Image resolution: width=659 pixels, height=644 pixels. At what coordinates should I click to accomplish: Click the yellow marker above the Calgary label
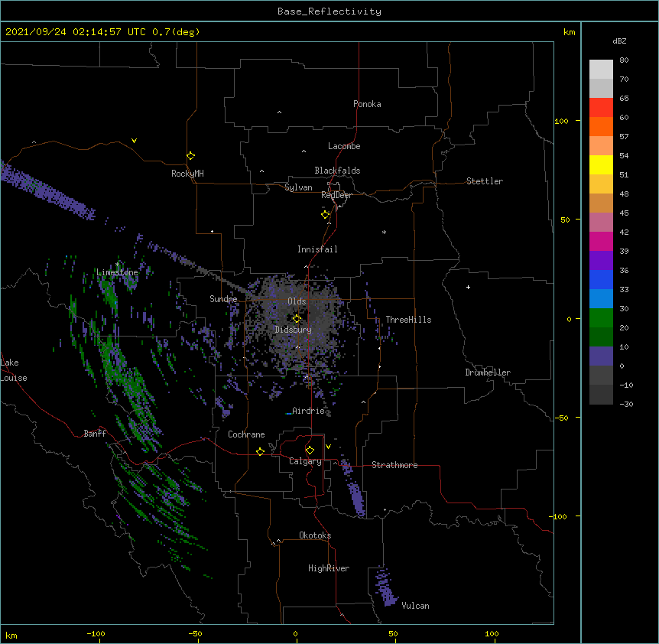[x=310, y=450]
